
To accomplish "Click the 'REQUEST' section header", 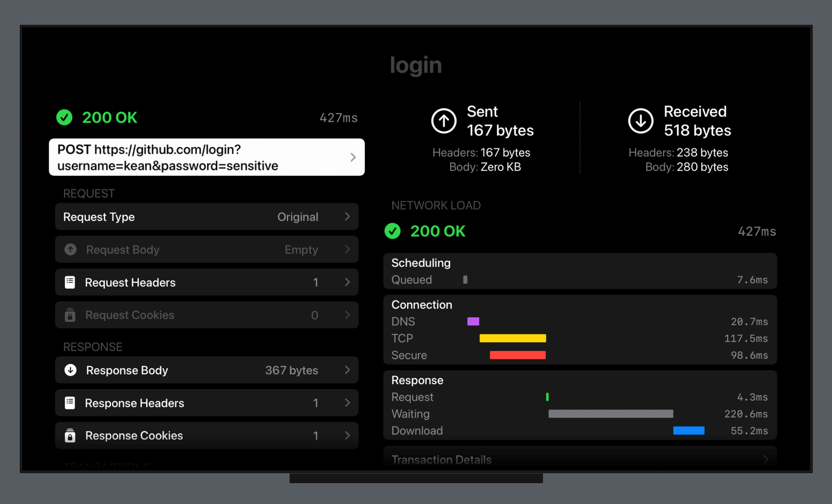I will point(89,193).
